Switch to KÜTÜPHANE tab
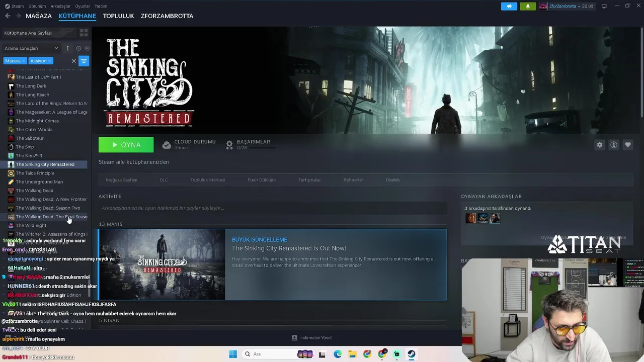The image size is (644, 362). [x=77, y=16]
